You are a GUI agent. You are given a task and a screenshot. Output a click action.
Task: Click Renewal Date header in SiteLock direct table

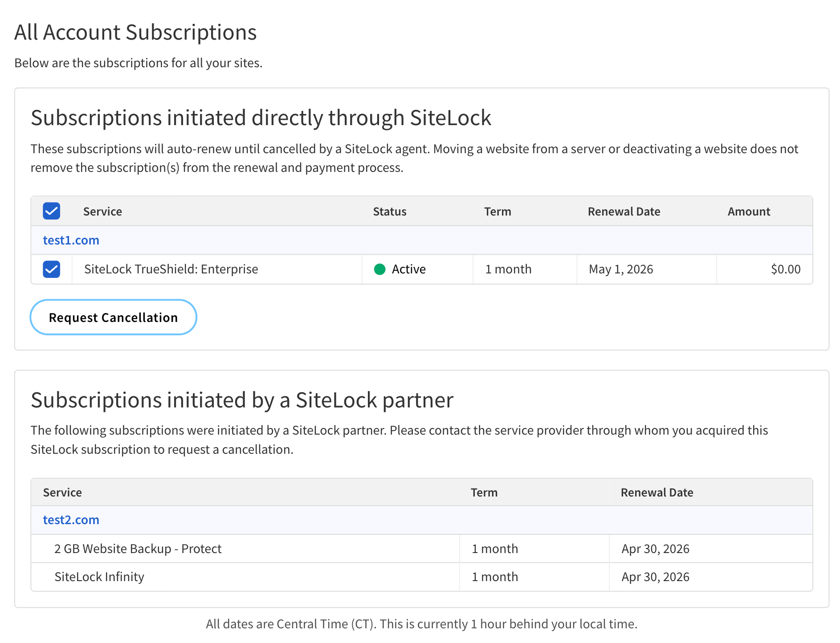click(624, 211)
